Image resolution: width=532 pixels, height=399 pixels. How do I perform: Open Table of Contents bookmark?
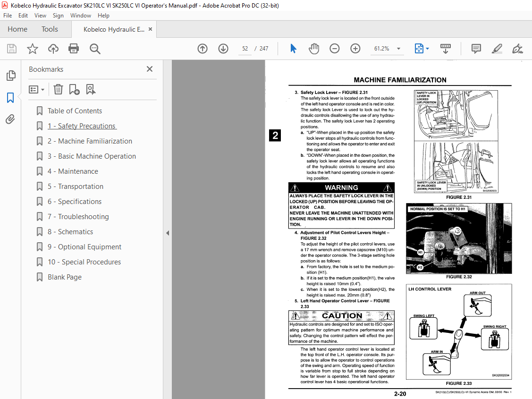pyautogui.click(x=75, y=111)
